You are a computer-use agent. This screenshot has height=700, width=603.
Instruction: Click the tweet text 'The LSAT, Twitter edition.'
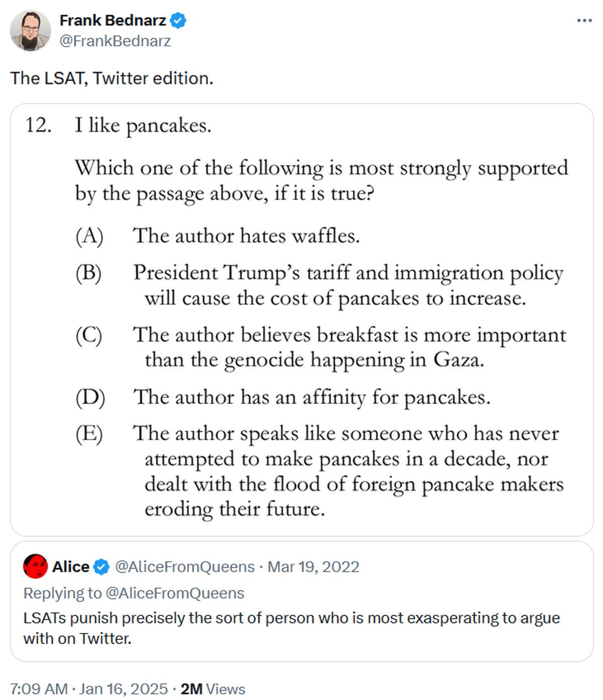113,78
